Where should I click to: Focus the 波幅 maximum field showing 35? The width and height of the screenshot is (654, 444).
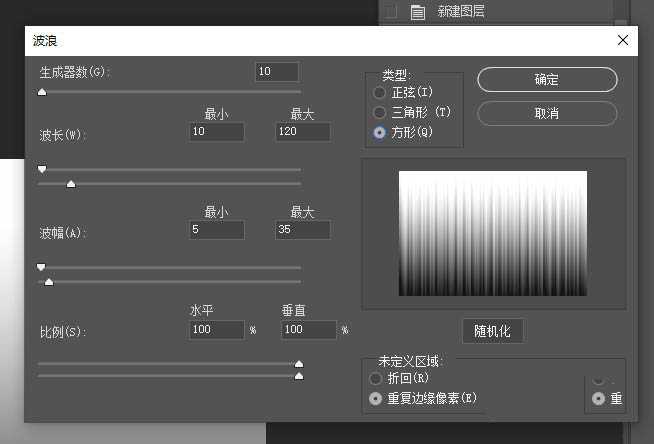click(x=302, y=230)
